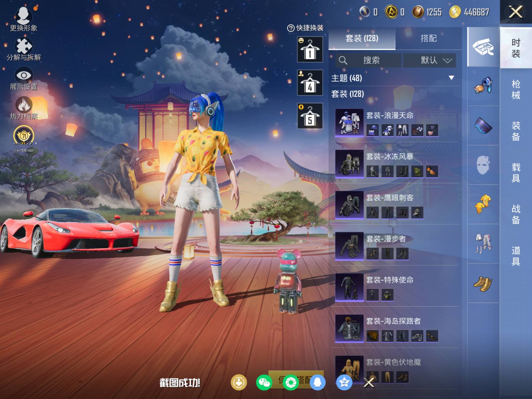Click the 分解与拆解 puzzle piece icon
Screen dimensions: 532x399
[24, 47]
